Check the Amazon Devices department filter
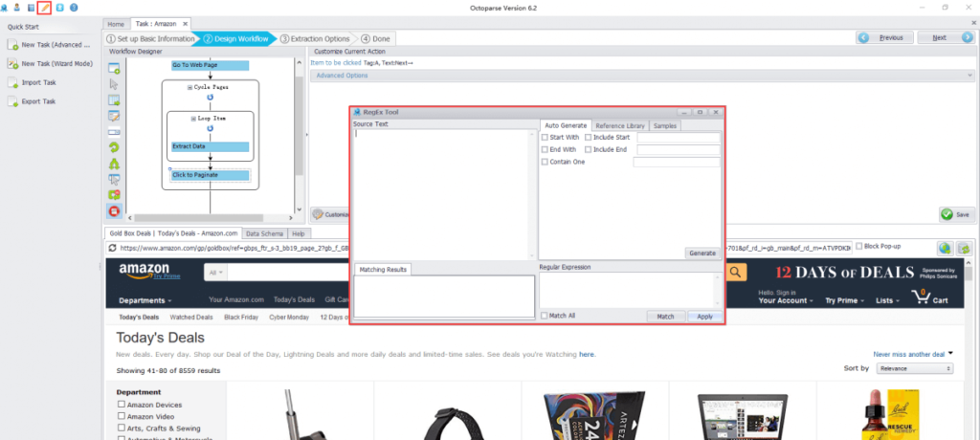This screenshot has width=980, height=440. point(122,405)
